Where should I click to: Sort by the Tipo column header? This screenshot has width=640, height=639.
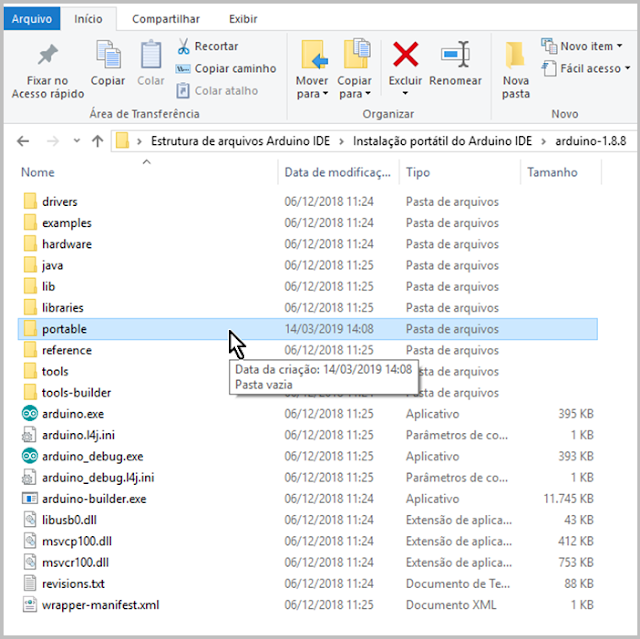point(418,172)
